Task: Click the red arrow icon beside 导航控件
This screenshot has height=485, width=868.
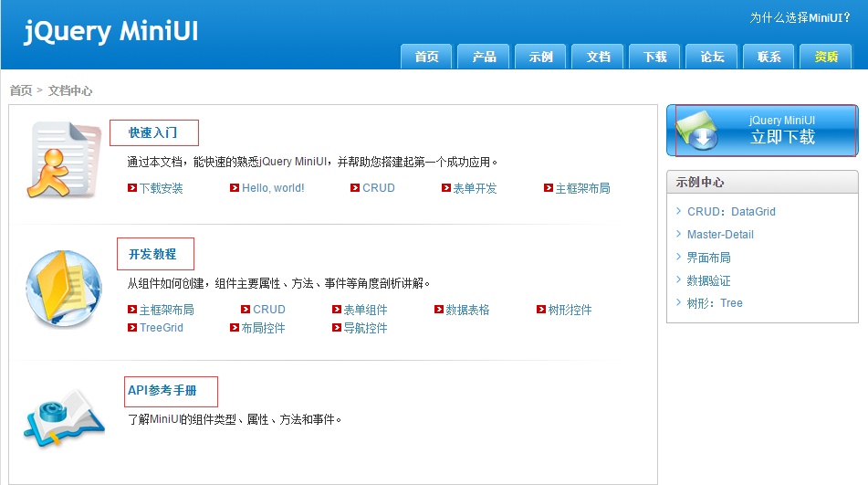Action: click(x=337, y=327)
